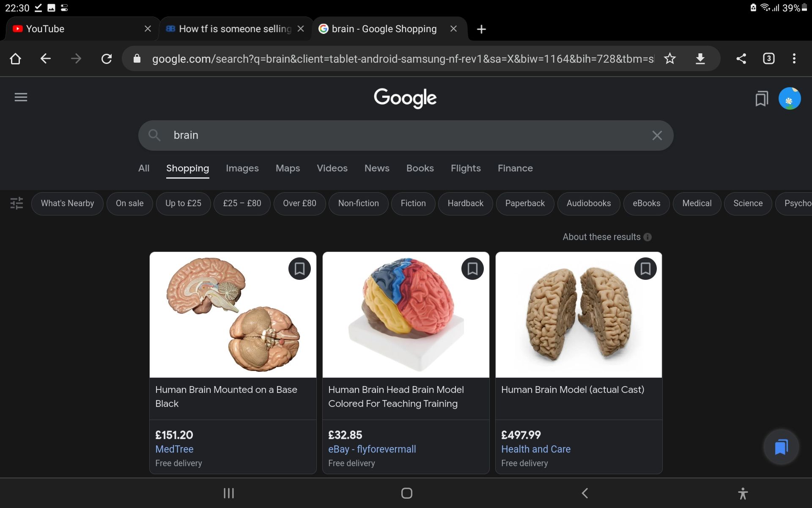Switch to the Images search tab

pos(242,168)
